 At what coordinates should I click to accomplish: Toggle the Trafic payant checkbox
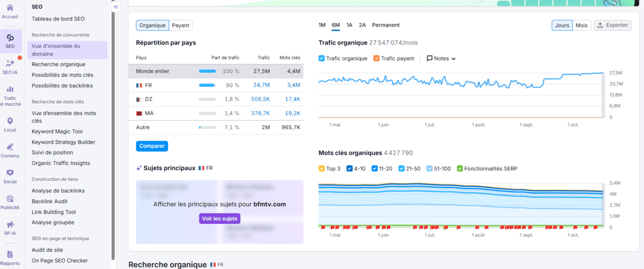pos(376,59)
